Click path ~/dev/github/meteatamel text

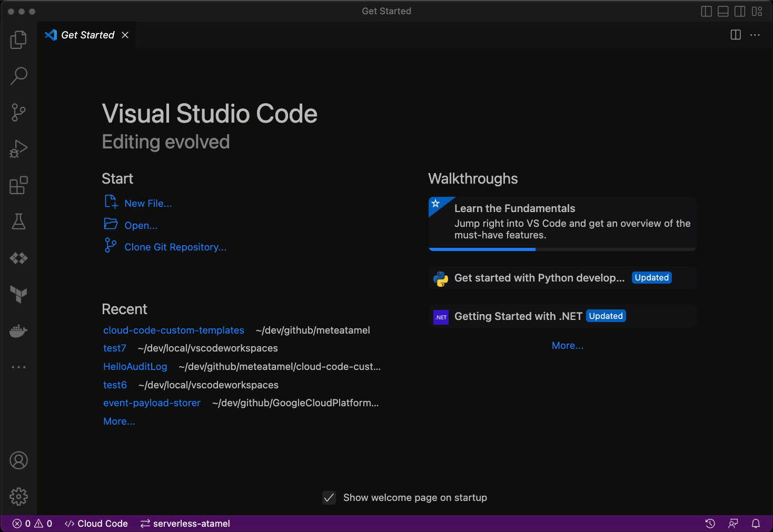click(313, 330)
